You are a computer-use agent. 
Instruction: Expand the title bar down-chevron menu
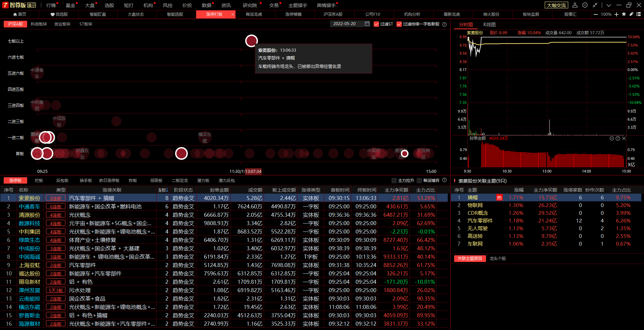(609, 5)
